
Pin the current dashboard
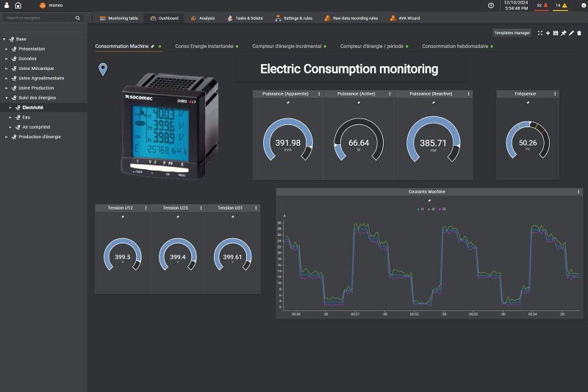[563, 33]
